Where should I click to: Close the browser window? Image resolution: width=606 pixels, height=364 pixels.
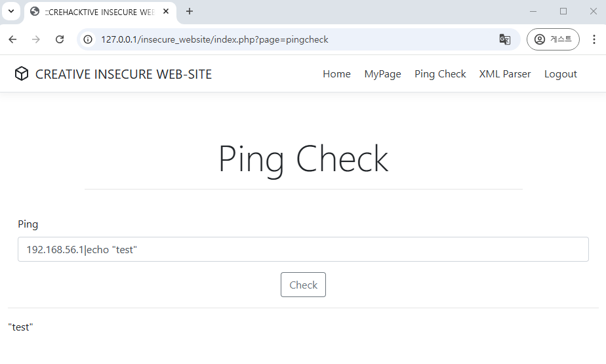594,12
